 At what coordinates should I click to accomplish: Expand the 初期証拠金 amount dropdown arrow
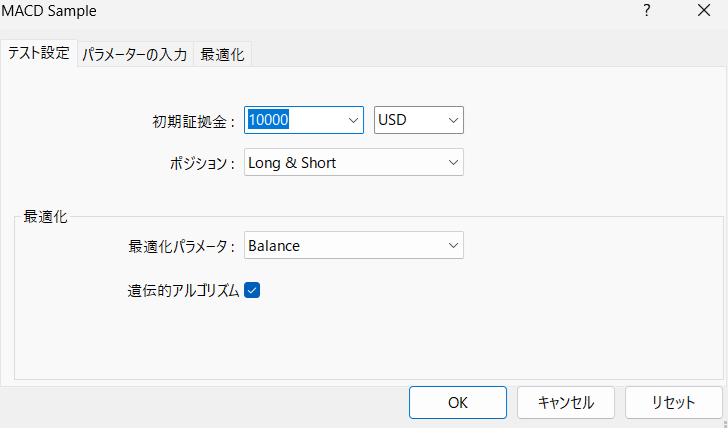point(353,120)
